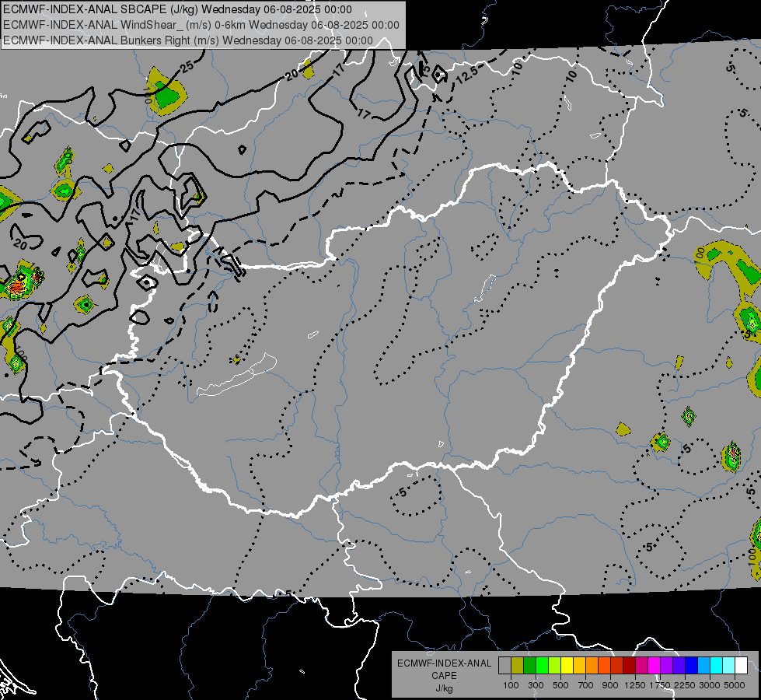Click the 1750 legend tick value
761x700 pixels.
(x=660, y=685)
